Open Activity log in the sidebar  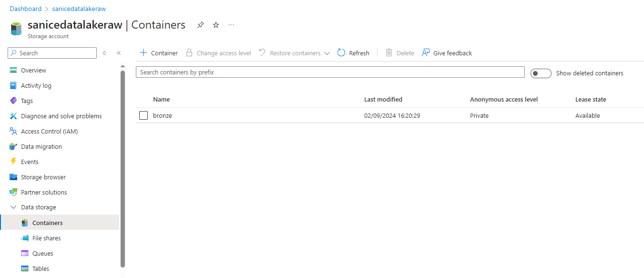(36, 85)
